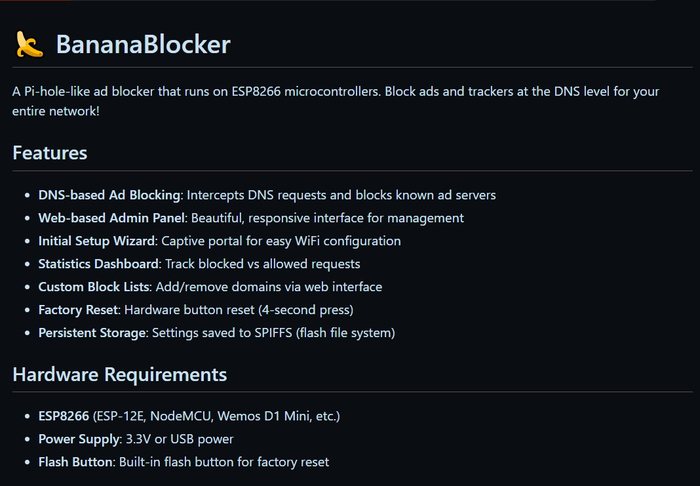The image size is (700, 486).
Task: Click the Pi-hole-like ad blocker description paragraph
Action: (336, 101)
